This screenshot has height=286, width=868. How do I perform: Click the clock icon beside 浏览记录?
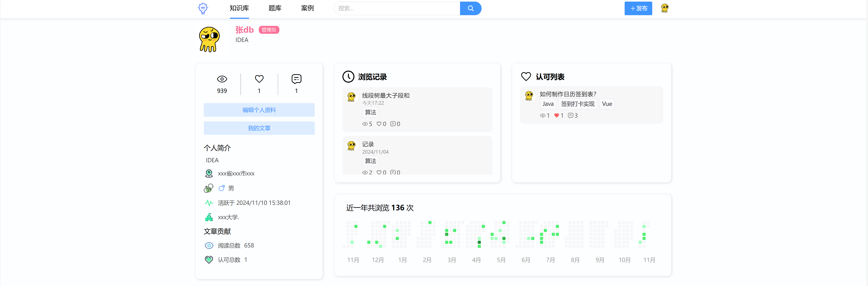click(x=348, y=77)
